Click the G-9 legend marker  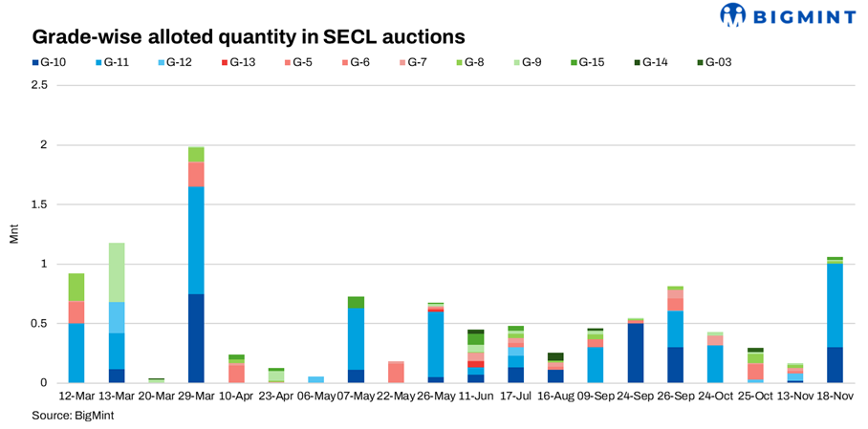(513, 63)
